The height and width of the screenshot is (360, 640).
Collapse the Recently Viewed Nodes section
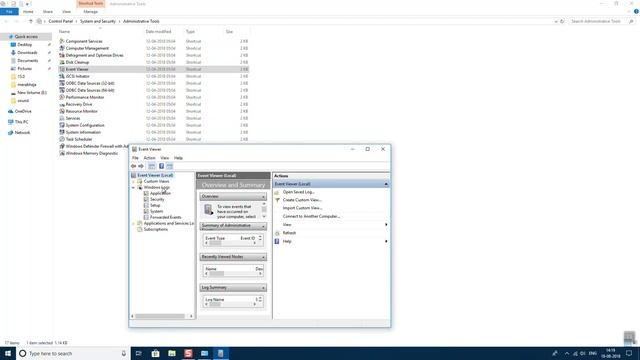(263, 257)
